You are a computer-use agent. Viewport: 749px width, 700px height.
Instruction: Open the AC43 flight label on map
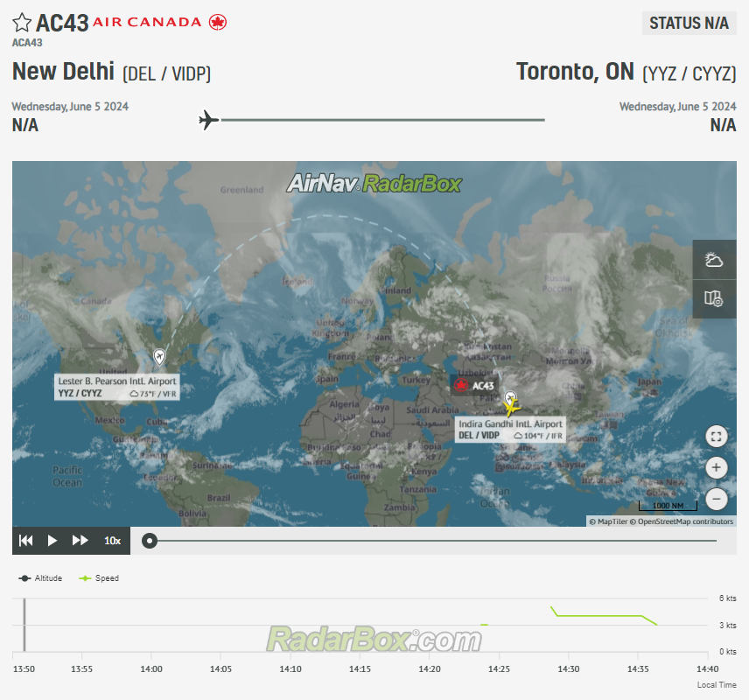coord(474,386)
